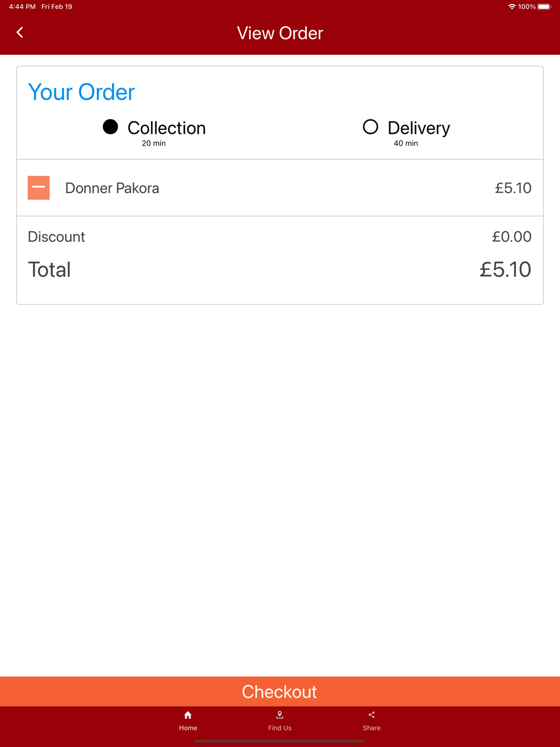Select the Delivery radio button
The image size is (560, 747).
point(370,127)
